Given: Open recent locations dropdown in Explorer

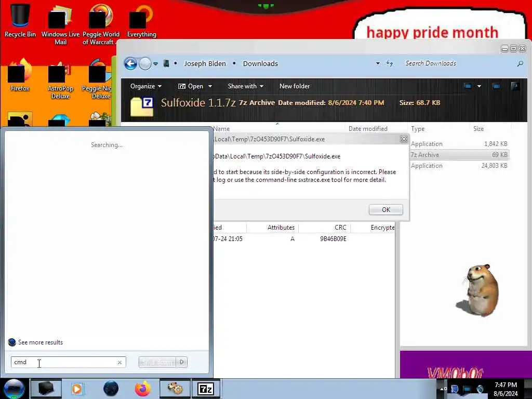Looking at the screenshot, I should tap(155, 64).
